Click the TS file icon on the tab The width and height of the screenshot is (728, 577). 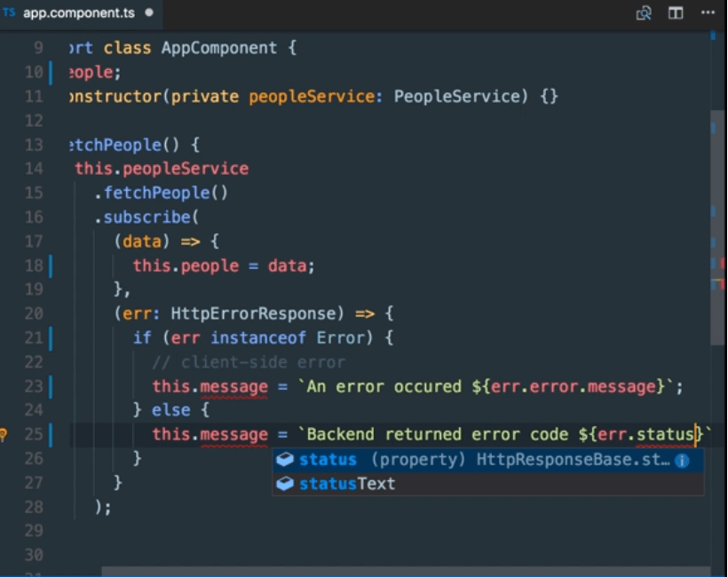tap(9, 12)
